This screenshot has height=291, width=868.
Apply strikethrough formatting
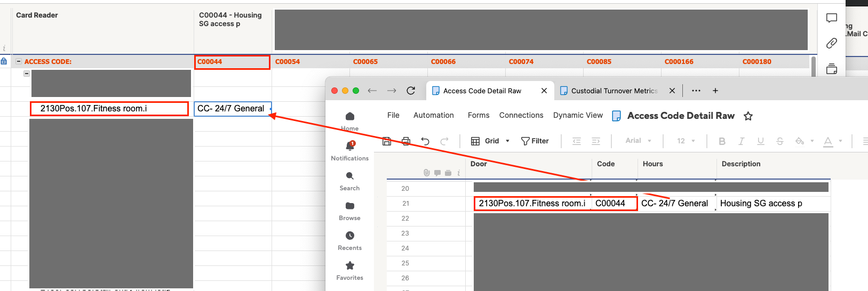[x=780, y=141]
